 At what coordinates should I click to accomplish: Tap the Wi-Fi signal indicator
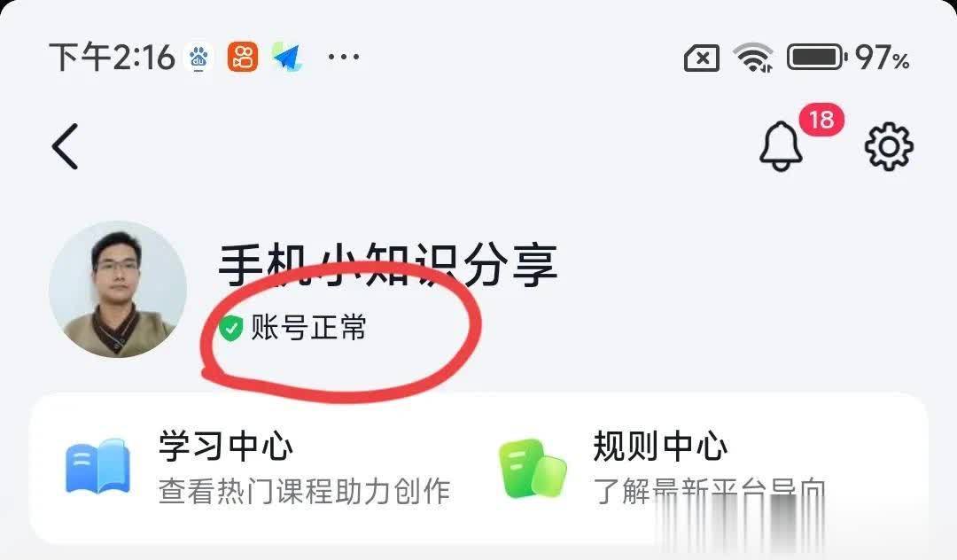pos(754,58)
